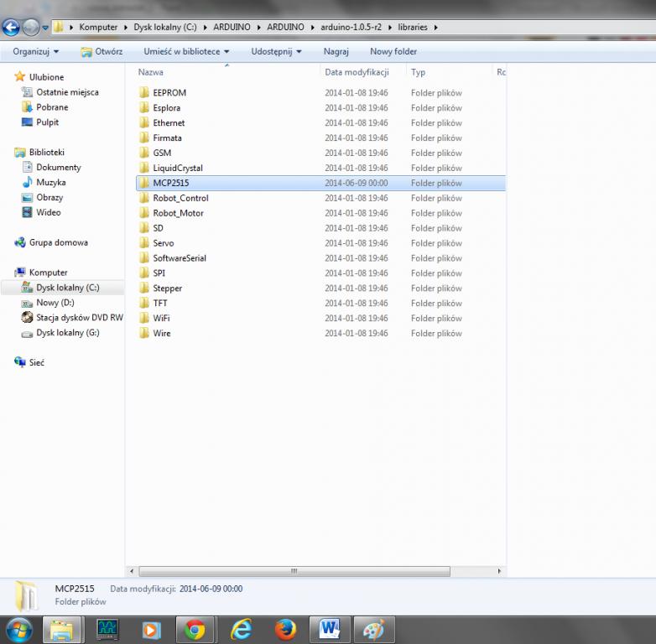Screen dimensions: 656x644
Task: Sort by the Nazwa column header
Action: point(151,72)
